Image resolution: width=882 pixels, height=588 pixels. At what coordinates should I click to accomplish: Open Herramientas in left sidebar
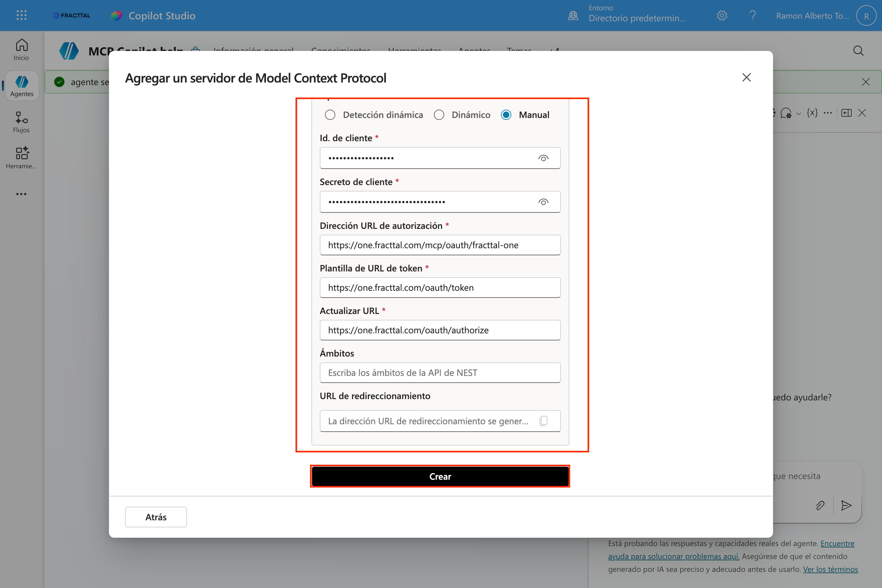point(21,158)
